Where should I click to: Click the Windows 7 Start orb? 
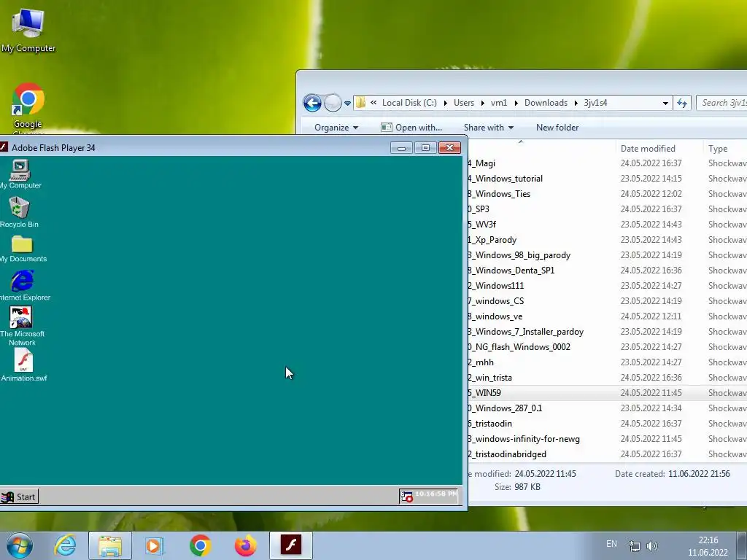[19, 545]
